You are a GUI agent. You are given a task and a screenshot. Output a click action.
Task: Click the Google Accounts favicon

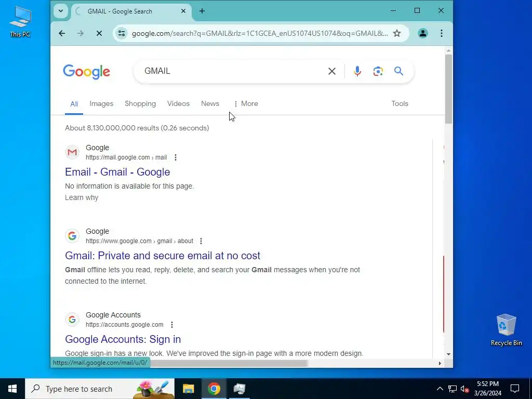coord(72,320)
